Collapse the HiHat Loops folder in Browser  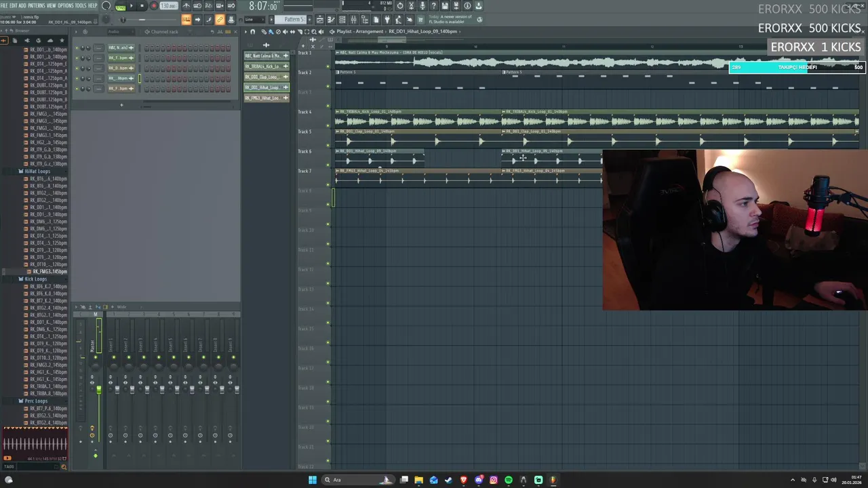37,171
